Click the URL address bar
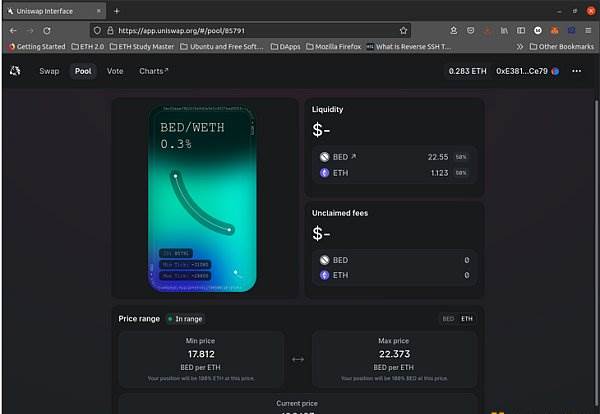 [251, 31]
